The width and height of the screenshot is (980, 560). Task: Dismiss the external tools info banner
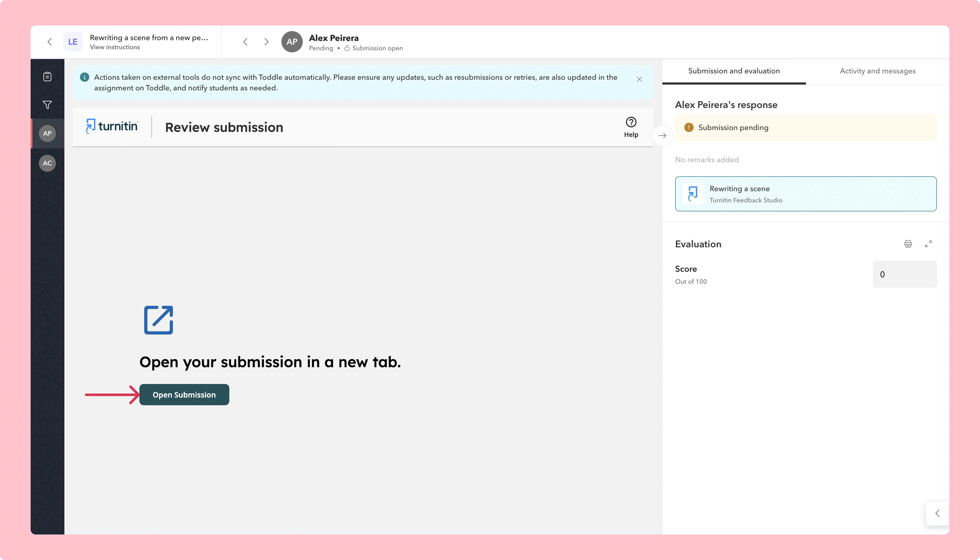point(639,79)
